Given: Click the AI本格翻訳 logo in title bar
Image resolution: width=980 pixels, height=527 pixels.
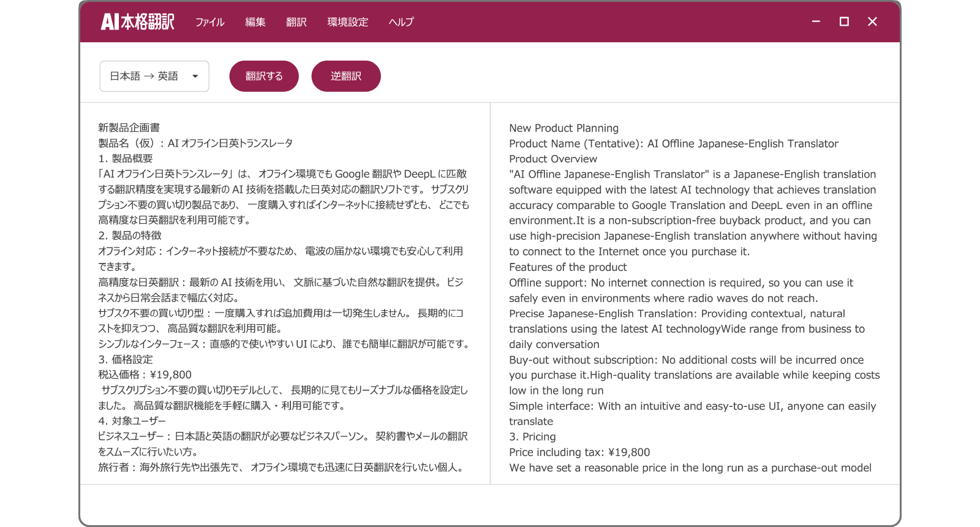Looking at the screenshot, I should [x=138, y=22].
